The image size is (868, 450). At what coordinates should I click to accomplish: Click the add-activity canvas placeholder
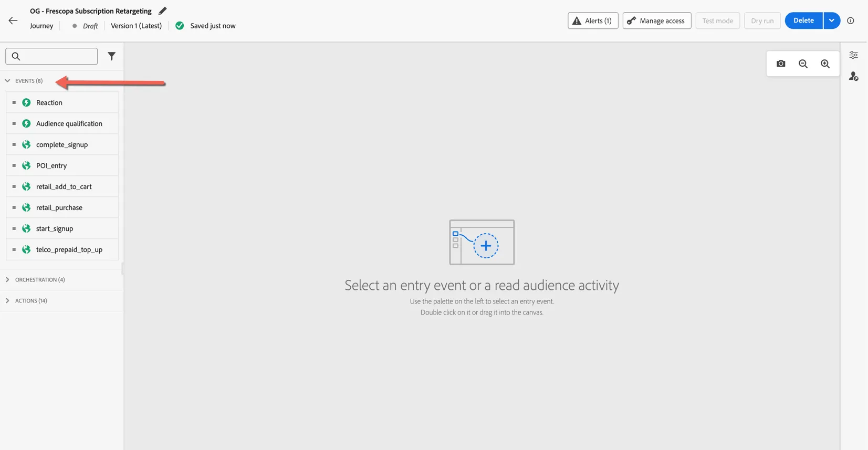[482, 242]
